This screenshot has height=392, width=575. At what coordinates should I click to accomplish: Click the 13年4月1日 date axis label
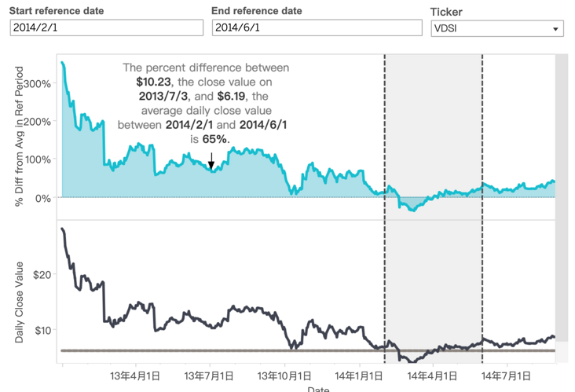click(136, 376)
